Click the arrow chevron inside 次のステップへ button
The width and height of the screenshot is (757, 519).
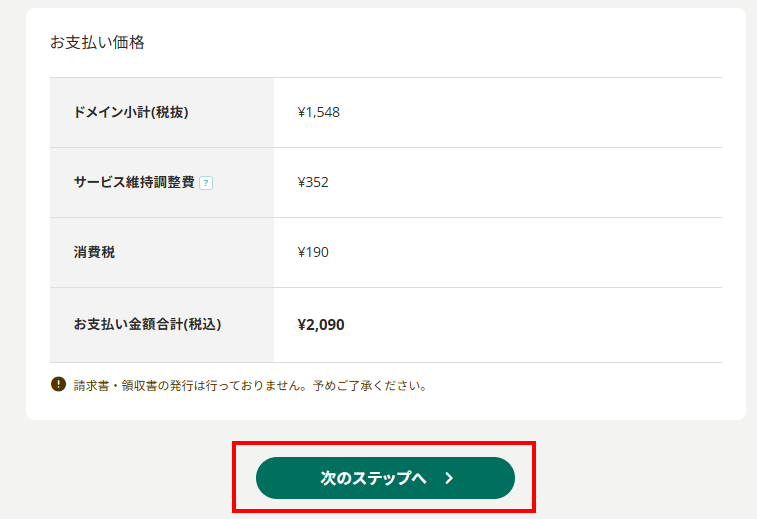coord(449,479)
